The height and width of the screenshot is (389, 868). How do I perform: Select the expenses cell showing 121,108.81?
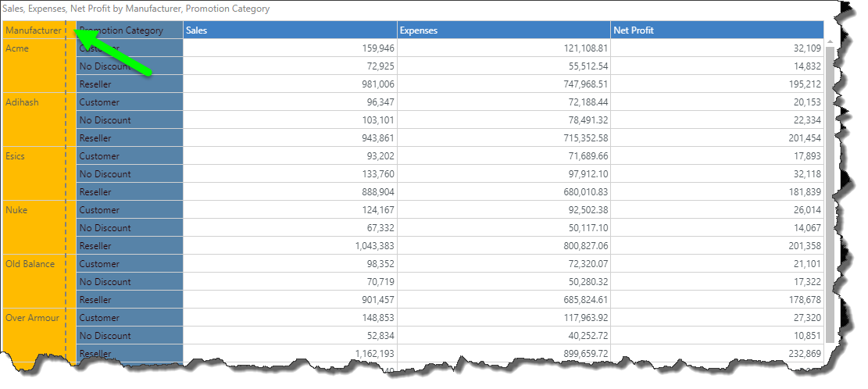pos(503,48)
